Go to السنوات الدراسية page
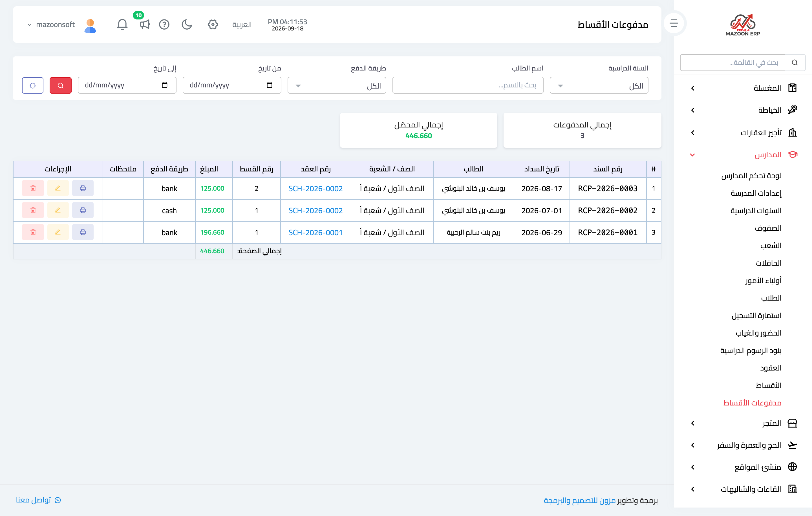This screenshot has height=516, width=812. (x=756, y=211)
